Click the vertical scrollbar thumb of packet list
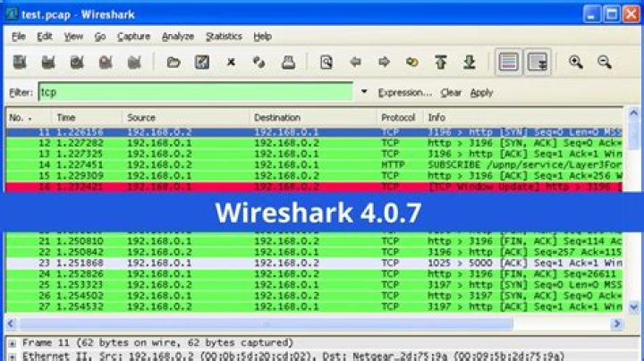 coord(634,134)
